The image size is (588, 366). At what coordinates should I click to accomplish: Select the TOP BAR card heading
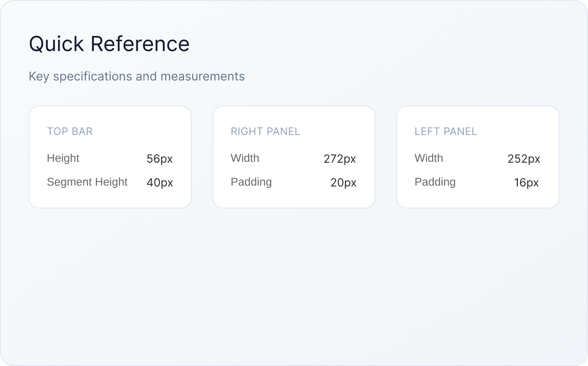70,132
